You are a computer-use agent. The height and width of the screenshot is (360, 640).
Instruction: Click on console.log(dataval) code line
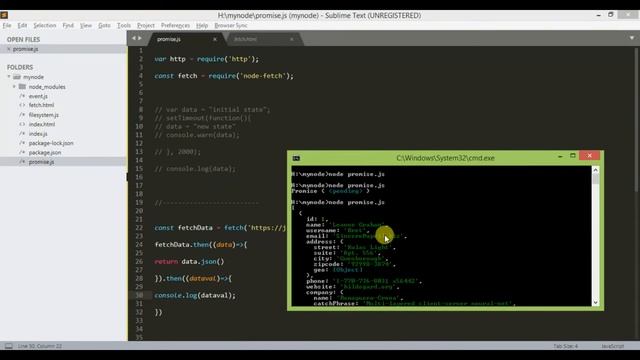coord(195,295)
